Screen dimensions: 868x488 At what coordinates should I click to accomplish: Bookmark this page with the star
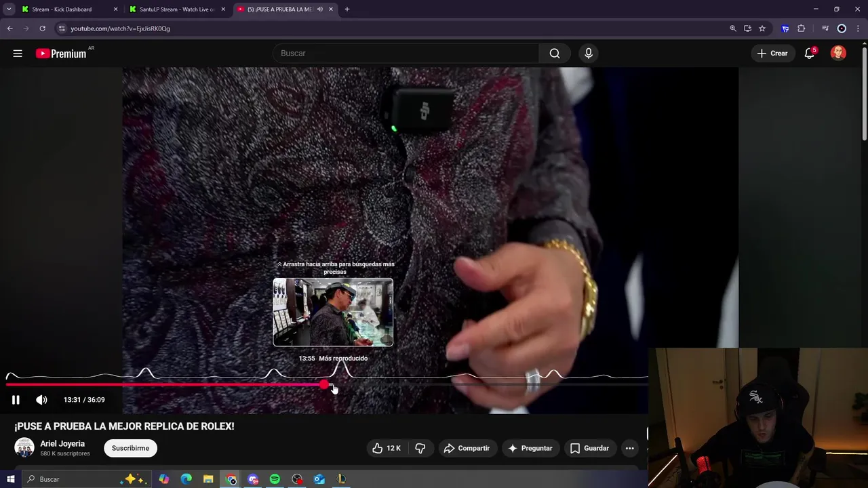pos(762,28)
